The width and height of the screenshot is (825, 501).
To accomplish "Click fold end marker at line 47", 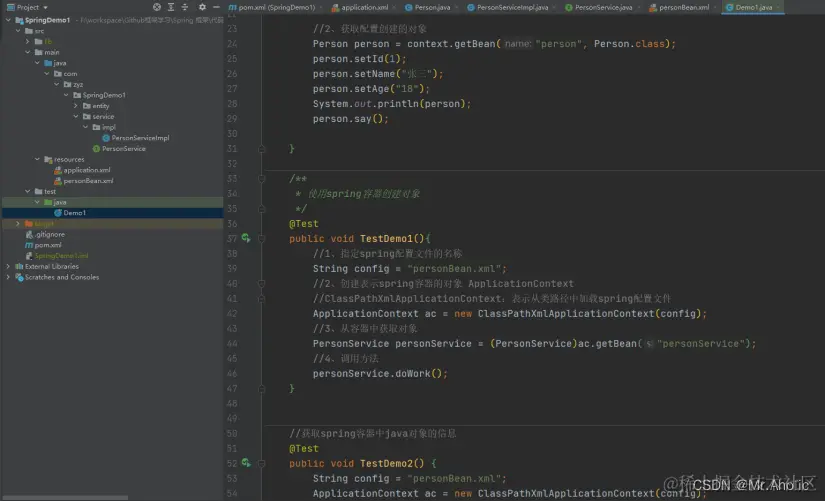I will tap(261, 388).
